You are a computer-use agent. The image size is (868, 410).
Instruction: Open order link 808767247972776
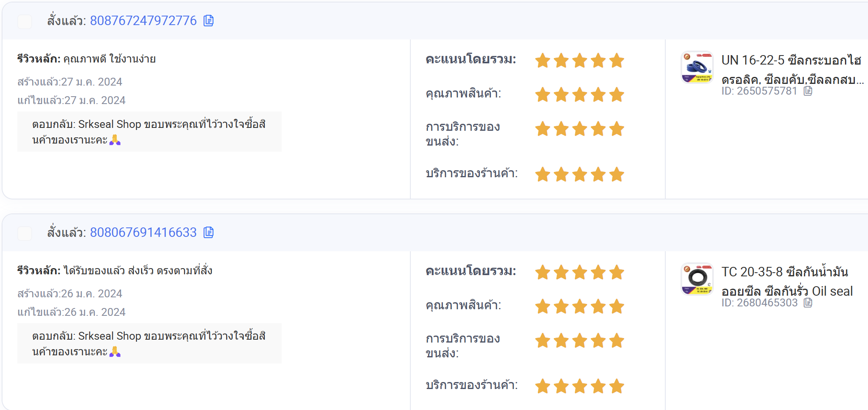(x=143, y=21)
